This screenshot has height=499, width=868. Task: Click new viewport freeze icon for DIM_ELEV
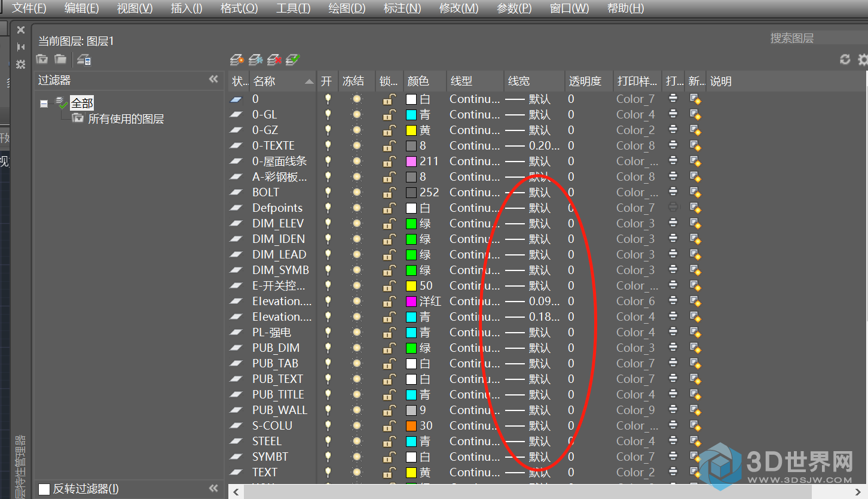pos(695,223)
